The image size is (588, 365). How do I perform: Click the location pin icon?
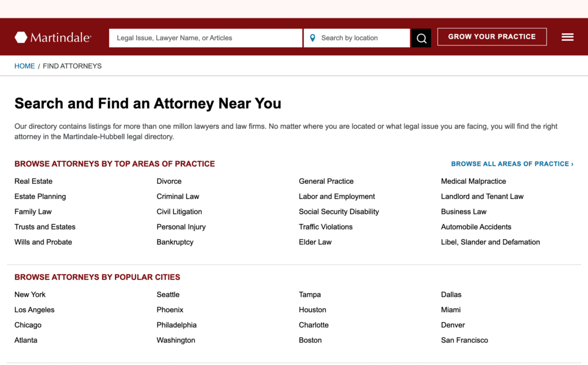(312, 38)
